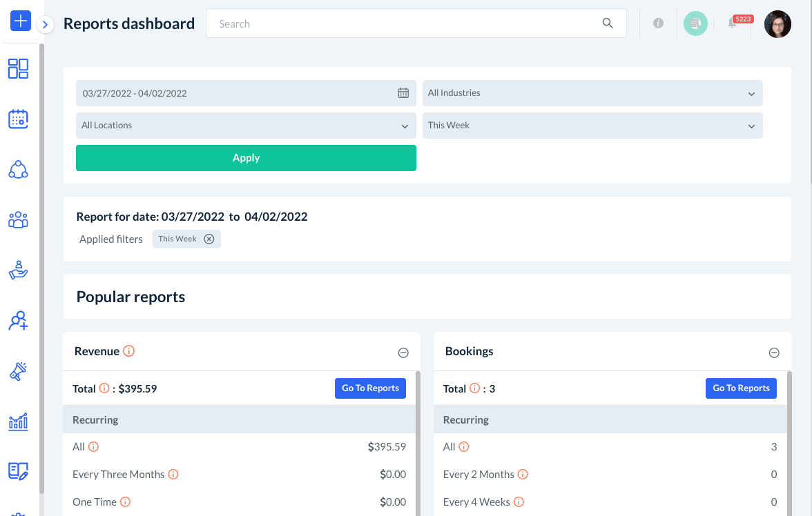Screen dimensions: 812x516
Task: Collapse the Bookings report card
Action: (x=774, y=353)
